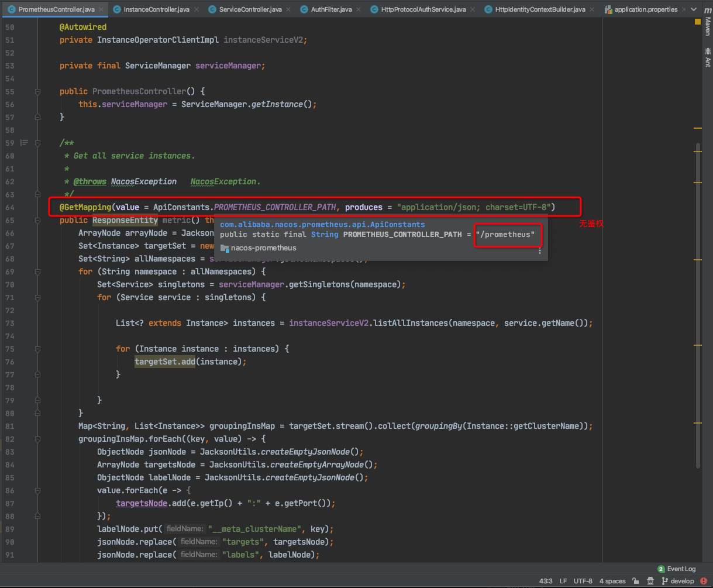Switch to the AuthFilter.java tab
The width and height of the screenshot is (713, 588).
click(x=330, y=9)
